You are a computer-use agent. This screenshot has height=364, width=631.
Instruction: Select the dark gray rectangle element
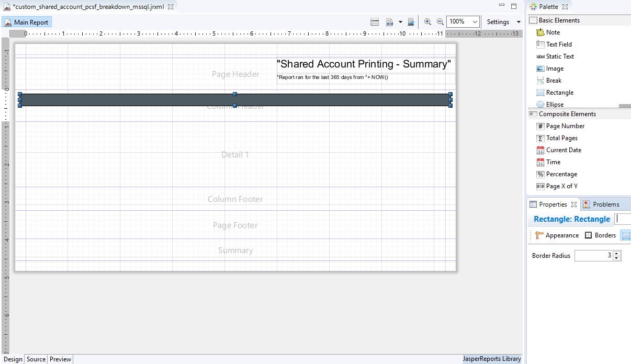pos(235,100)
